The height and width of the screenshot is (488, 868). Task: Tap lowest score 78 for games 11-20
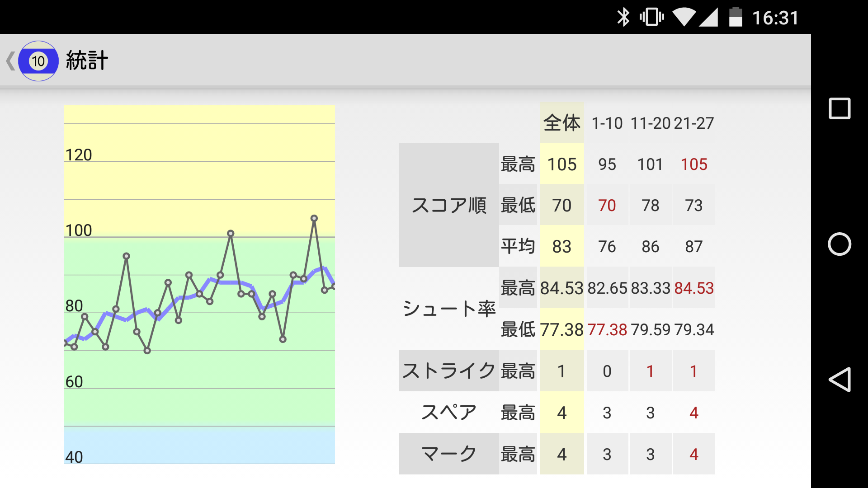650,205
